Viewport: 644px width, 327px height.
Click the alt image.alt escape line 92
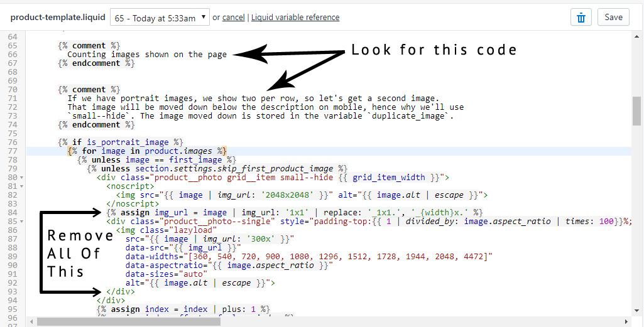200,283
